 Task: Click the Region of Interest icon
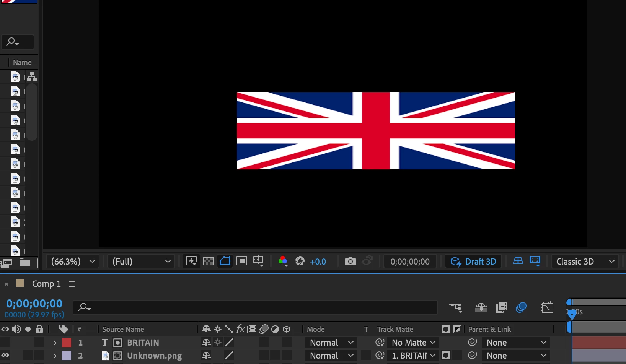tap(242, 262)
